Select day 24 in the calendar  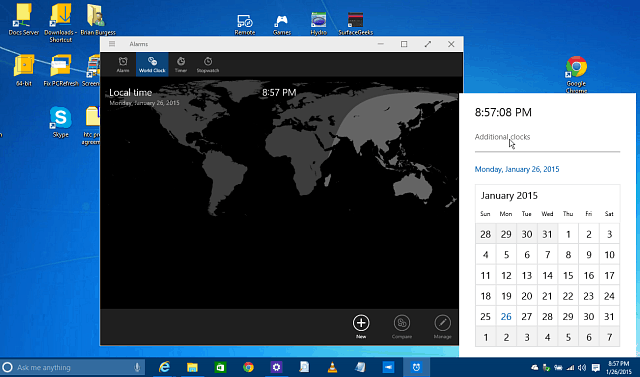[609, 296]
